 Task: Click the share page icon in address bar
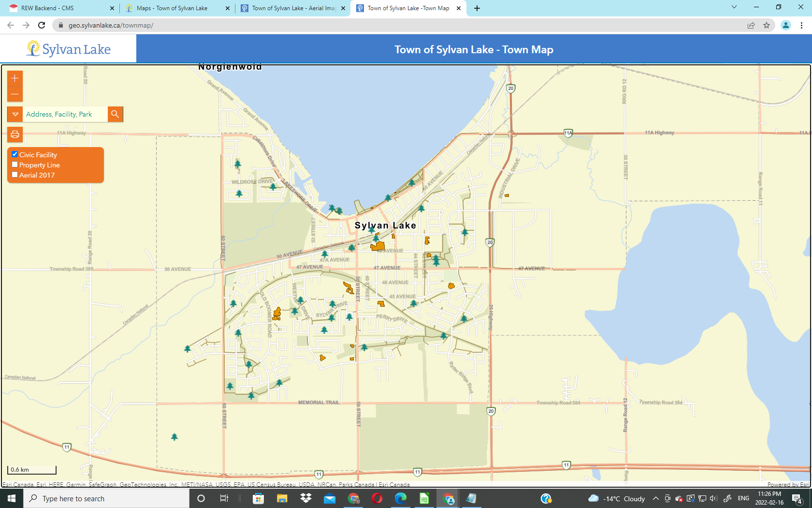tap(751, 25)
